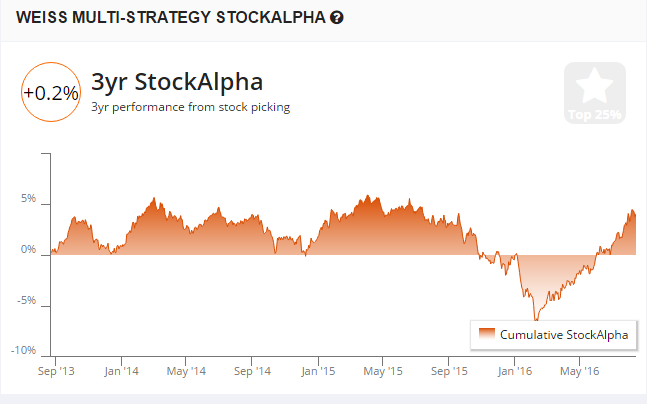
Task: Select the May '14 axis label
Action: pos(187,371)
